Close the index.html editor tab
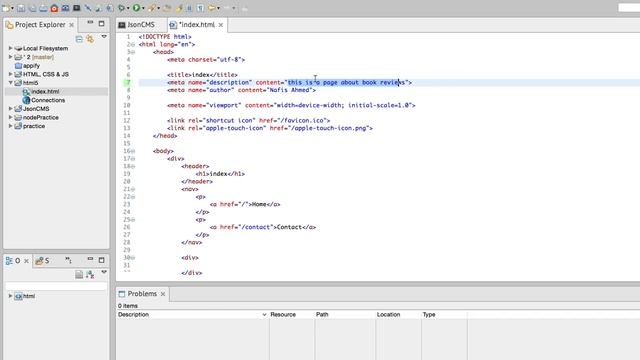The height and width of the screenshot is (360, 640). [x=221, y=25]
